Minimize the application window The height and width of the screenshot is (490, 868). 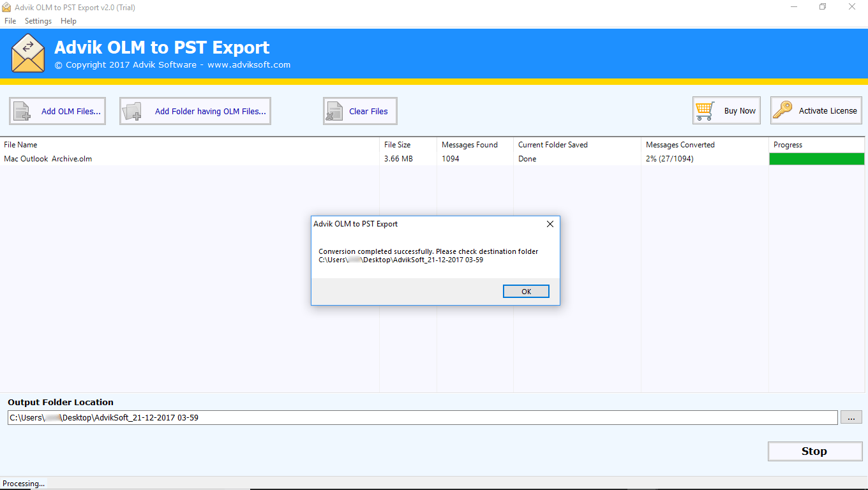click(x=793, y=6)
